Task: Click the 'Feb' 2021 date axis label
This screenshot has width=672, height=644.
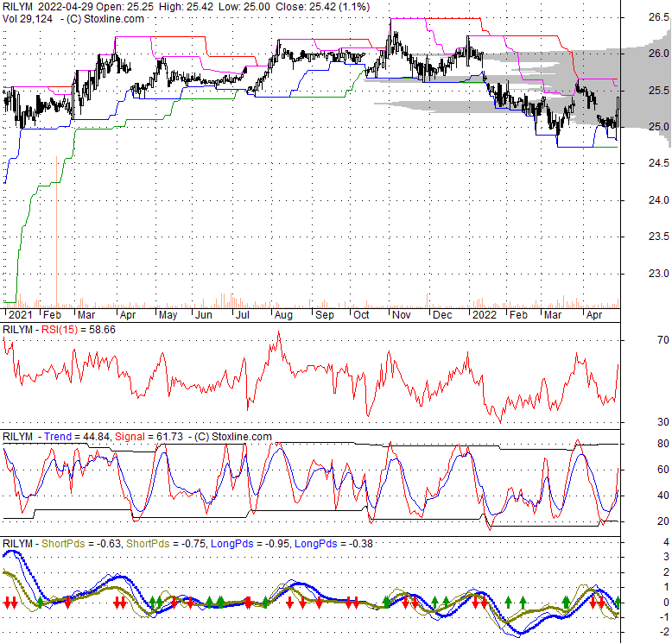Action: click(53, 315)
